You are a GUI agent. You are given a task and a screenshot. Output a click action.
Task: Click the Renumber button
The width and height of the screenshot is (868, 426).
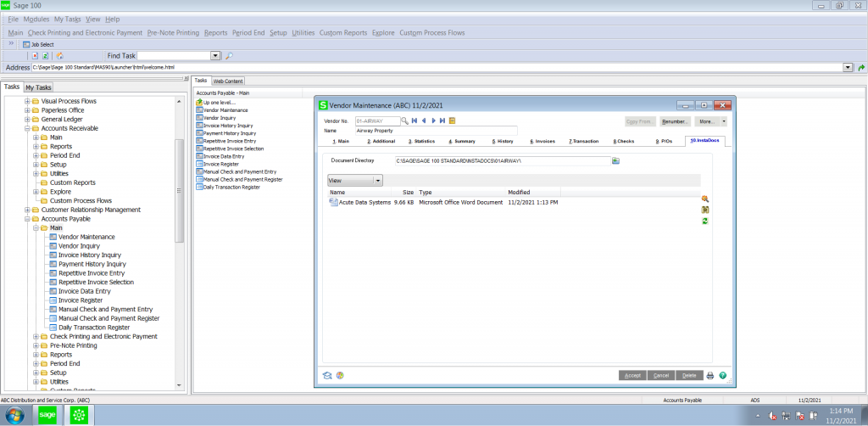tap(676, 121)
